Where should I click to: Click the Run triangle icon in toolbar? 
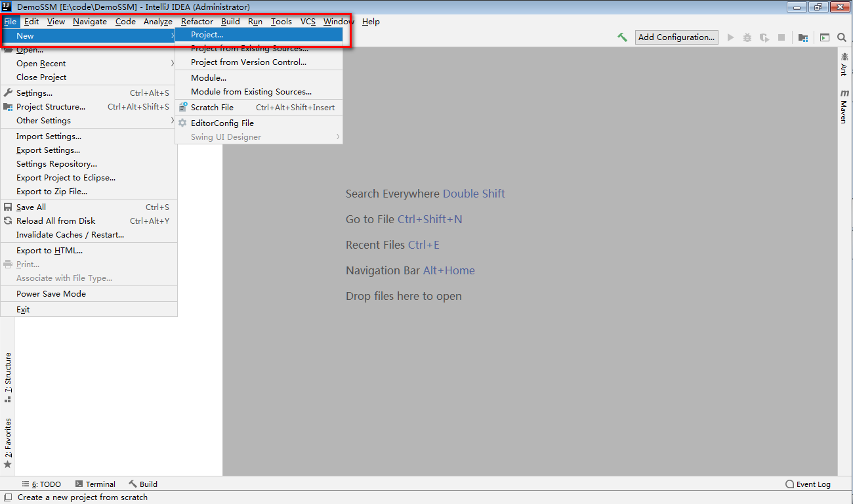tap(730, 37)
